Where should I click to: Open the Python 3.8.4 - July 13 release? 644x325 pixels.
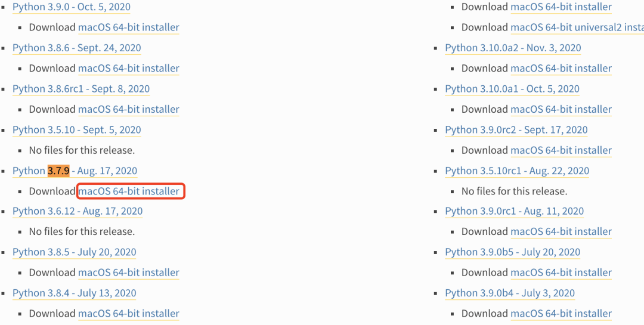point(74,293)
